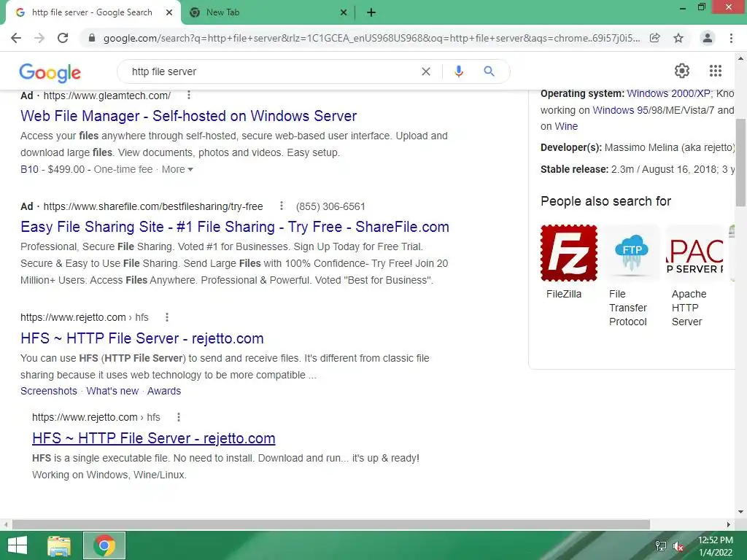Open File Explorer from the taskbar
Screen dimensions: 747x560
tap(59, 545)
